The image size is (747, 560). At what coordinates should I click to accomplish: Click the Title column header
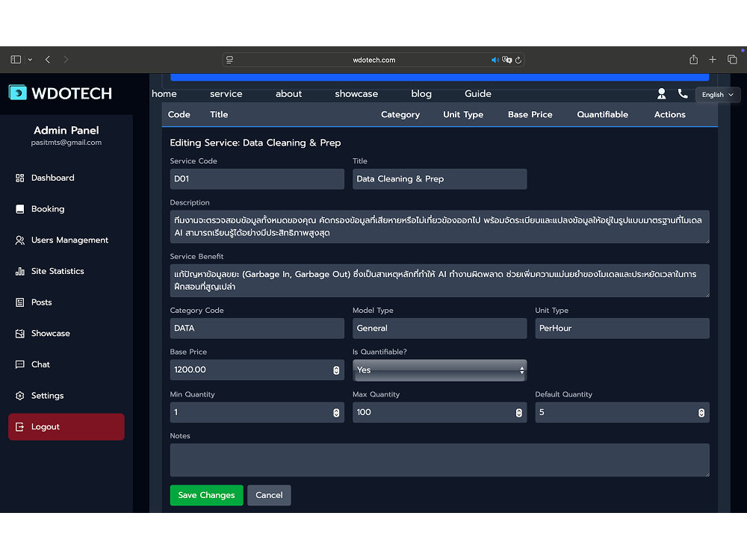click(x=219, y=114)
